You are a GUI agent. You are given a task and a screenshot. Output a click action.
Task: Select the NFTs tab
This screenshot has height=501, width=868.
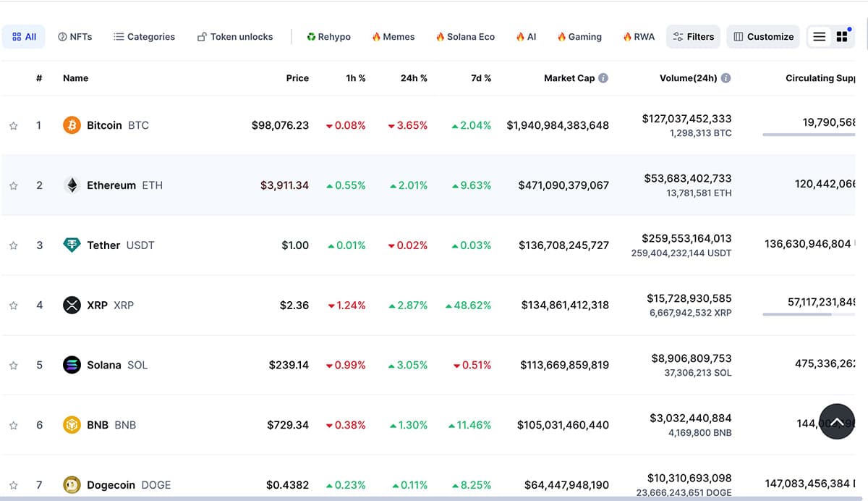[75, 37]
